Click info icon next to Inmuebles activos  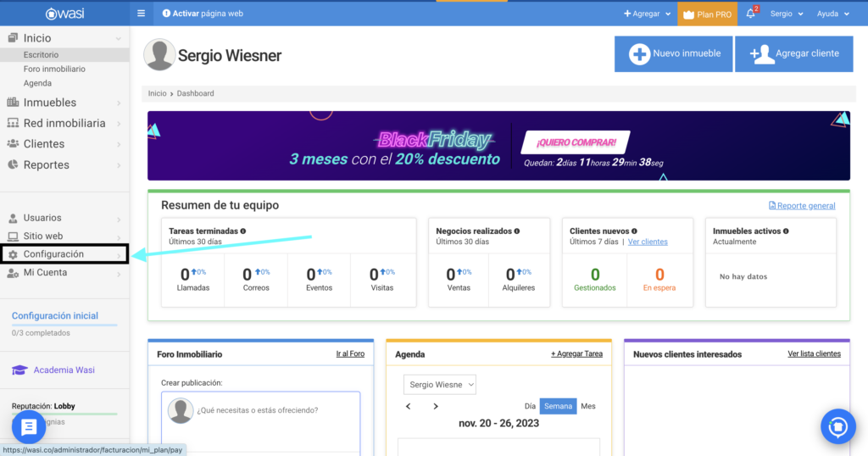pos(786,231)
